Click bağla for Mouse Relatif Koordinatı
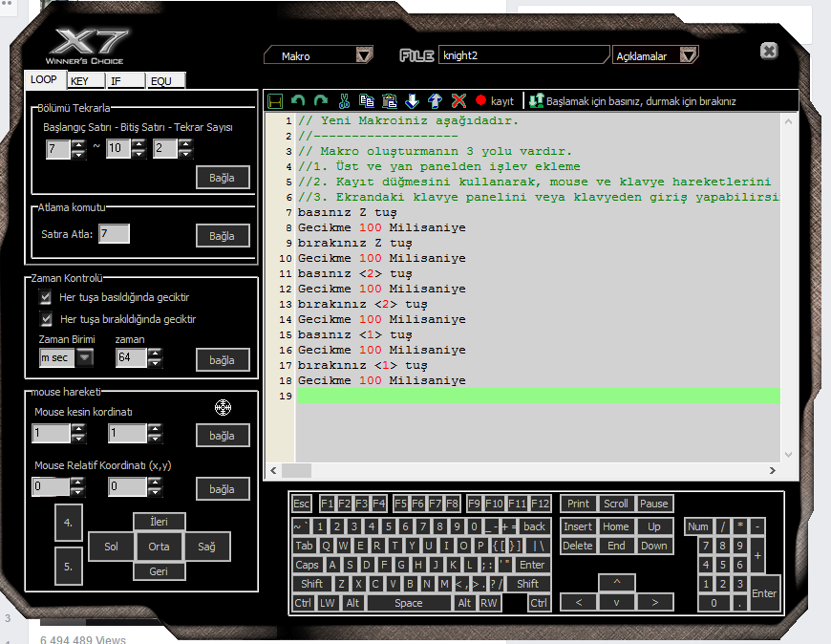This screenshot has height=644, width=831. pyautogui.click(x=222, y=488)
